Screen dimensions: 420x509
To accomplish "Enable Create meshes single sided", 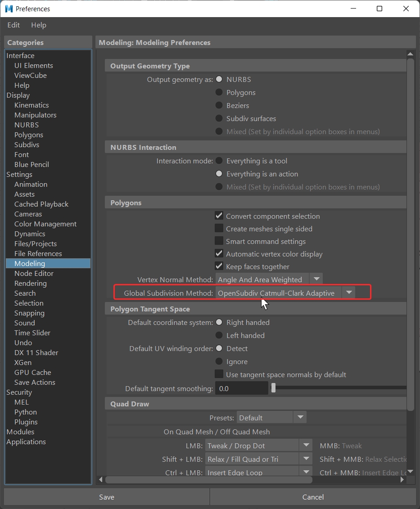I will coord(219,228).
